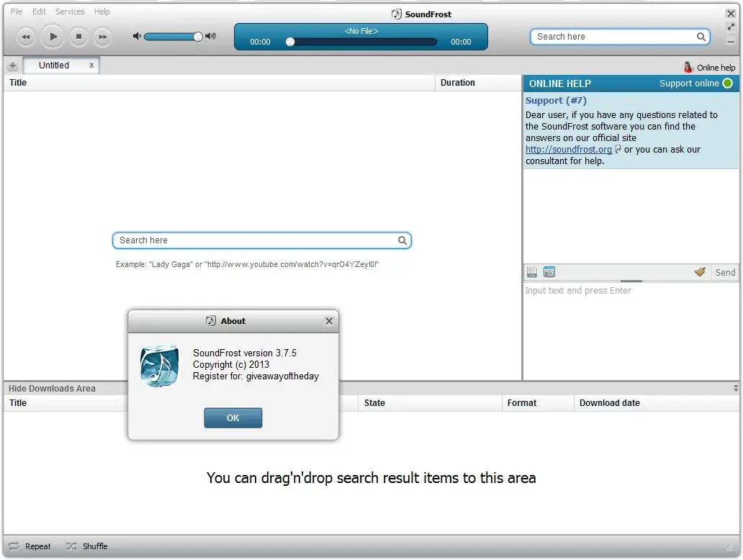743x560 pixels.
Task: Adjust the volume slider
Action: point(174,37)
